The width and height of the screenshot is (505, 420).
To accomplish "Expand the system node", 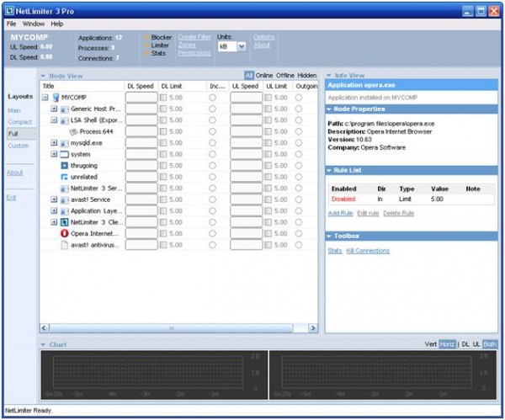I will click(x=54, y=154).
